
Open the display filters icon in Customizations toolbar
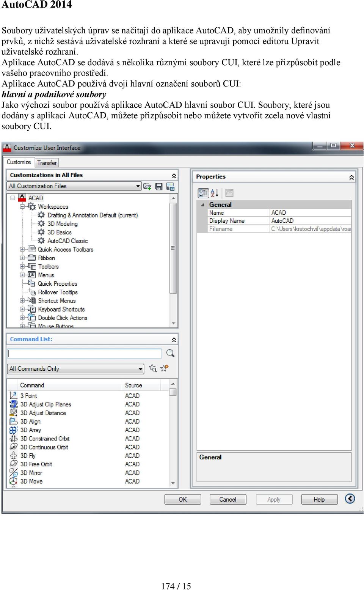point(171,186)
